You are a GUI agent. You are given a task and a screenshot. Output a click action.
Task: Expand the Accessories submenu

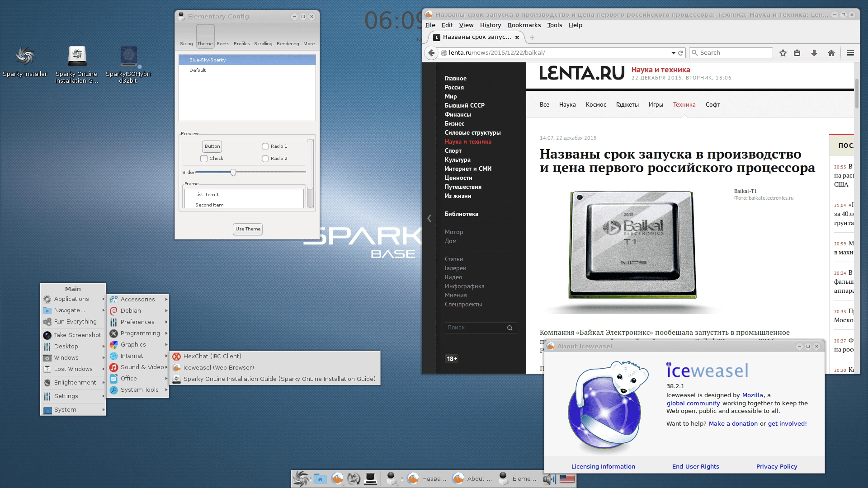click(138, 299)
